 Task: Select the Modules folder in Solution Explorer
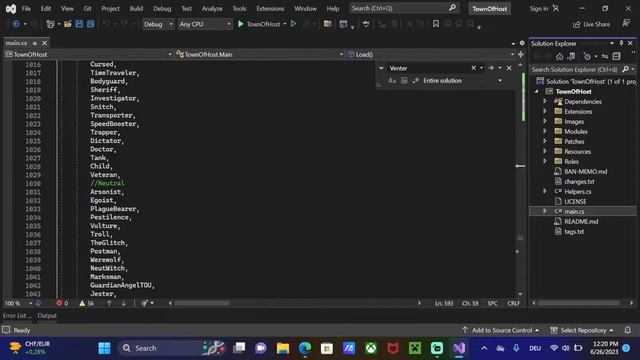click(x=576, y=131)
